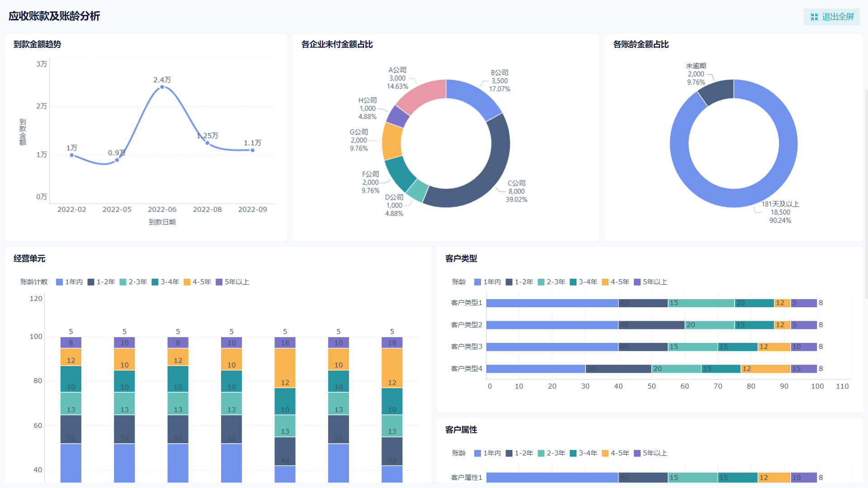Click first column's orange 12 segment

click(x=71, y=357)
